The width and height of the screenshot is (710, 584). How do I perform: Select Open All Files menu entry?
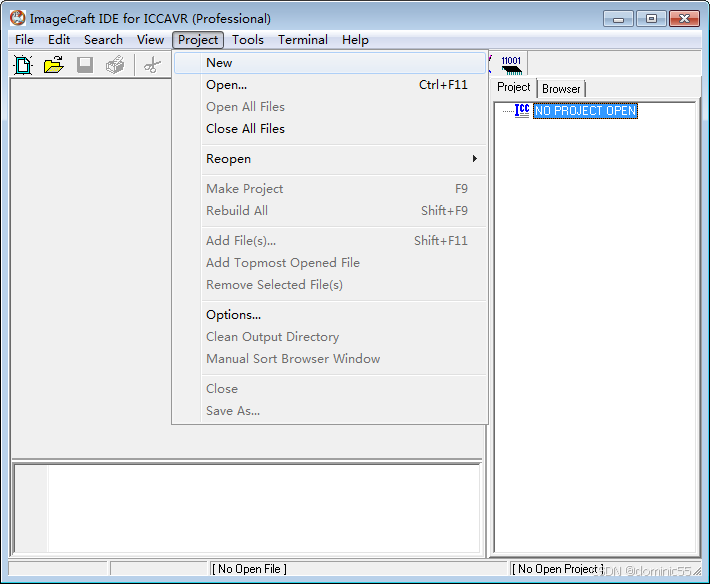[330, 107]
